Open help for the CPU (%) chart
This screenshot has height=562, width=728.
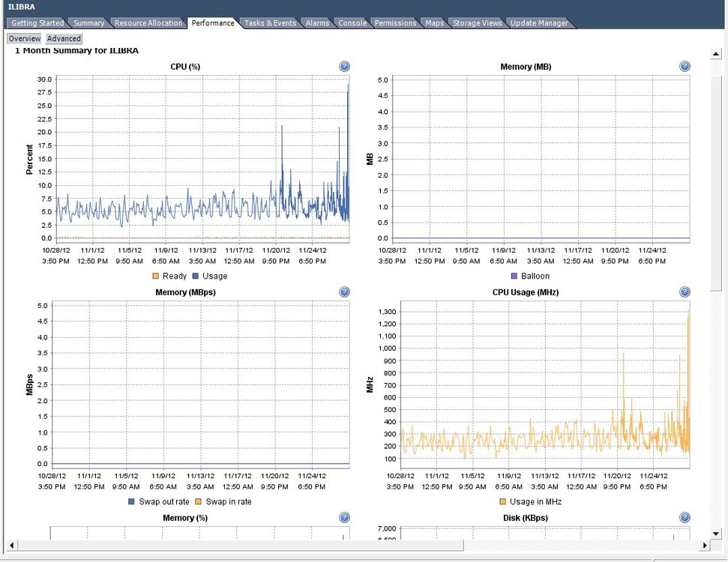344,67
